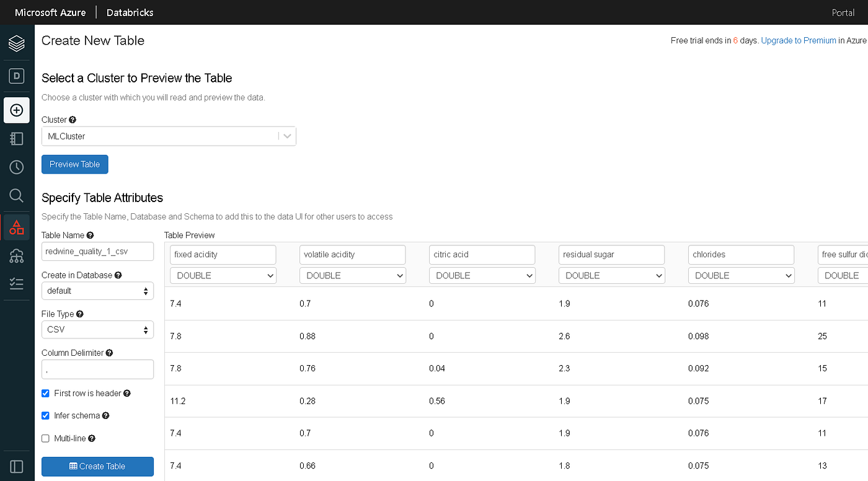Select the Search magnifier icon in sidebar

tap(16, 195)
